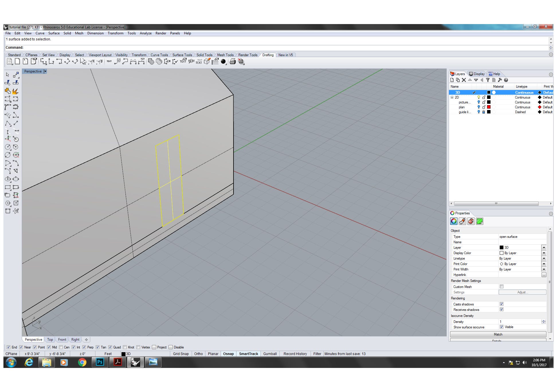Move layer down with triangle icon
The image size is (557, 392).
point(476,80)
